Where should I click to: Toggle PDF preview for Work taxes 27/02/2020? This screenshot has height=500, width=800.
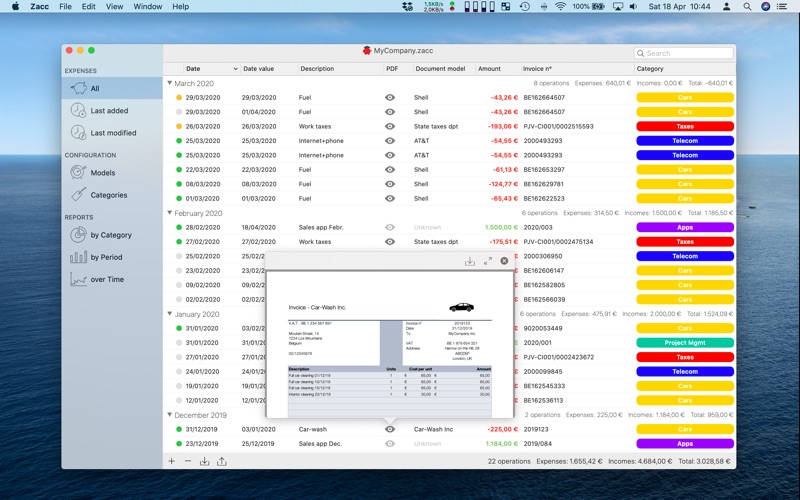point(390,242)
